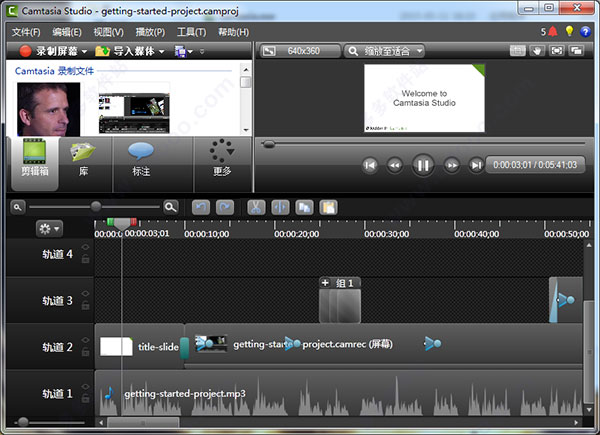The image size is (600, 435).
Task: Click the detach preview window icon
Action: (576, 51)
